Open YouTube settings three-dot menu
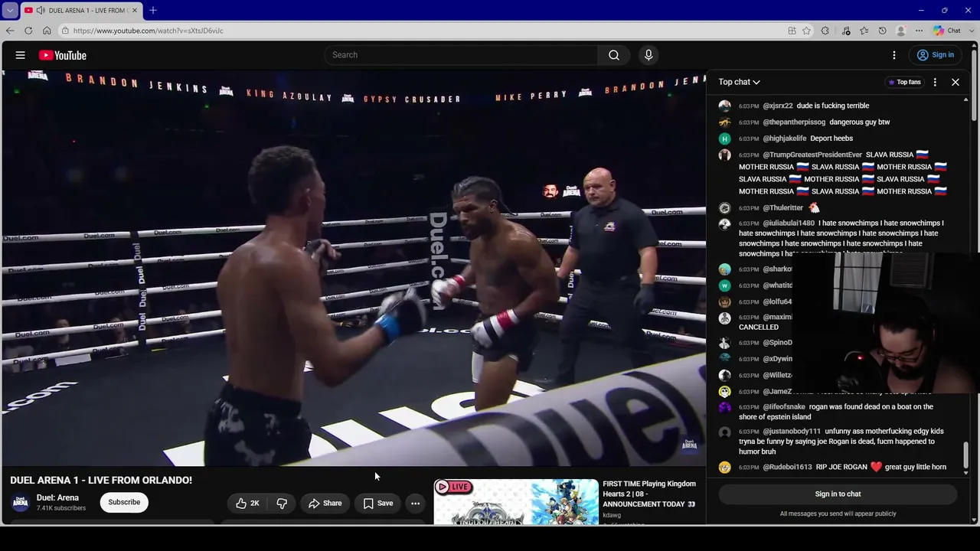980x551 pixels. tap(893, 55)
